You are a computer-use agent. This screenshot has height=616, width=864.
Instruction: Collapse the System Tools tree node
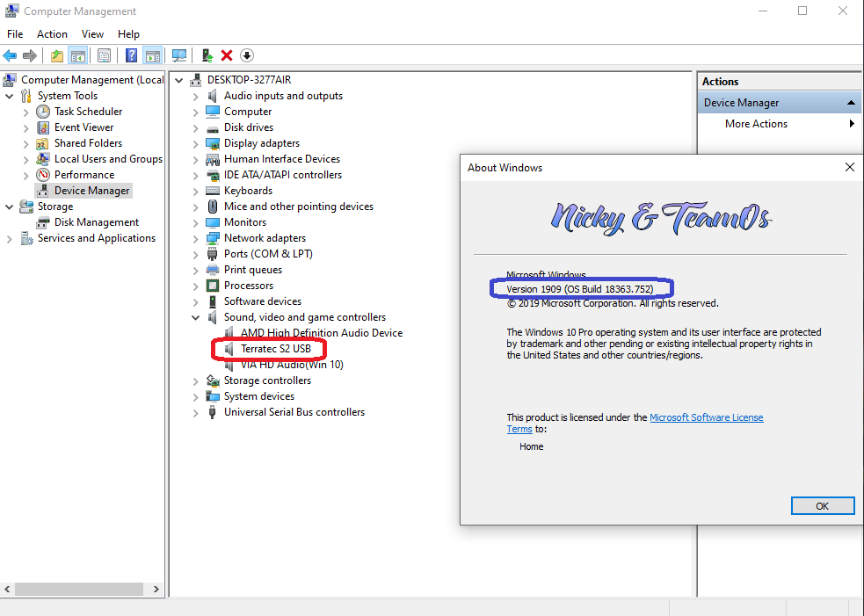pyautogui.click(x=10, y=97)
